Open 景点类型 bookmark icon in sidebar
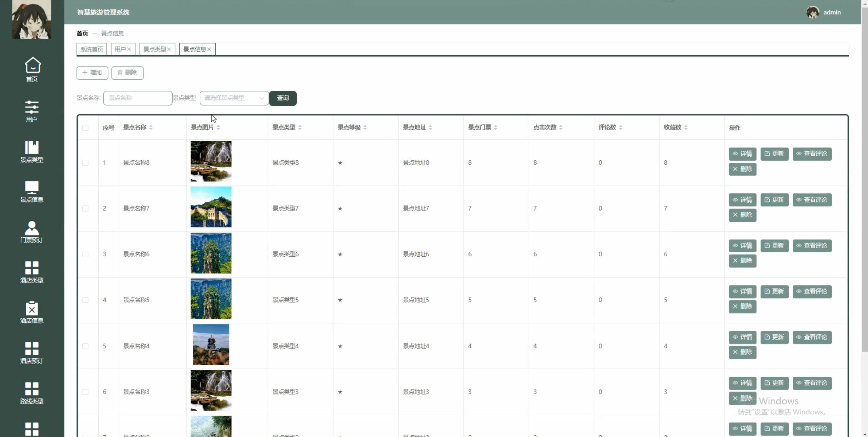Viewport: 868px width, 437px height. tap(32, 147)
